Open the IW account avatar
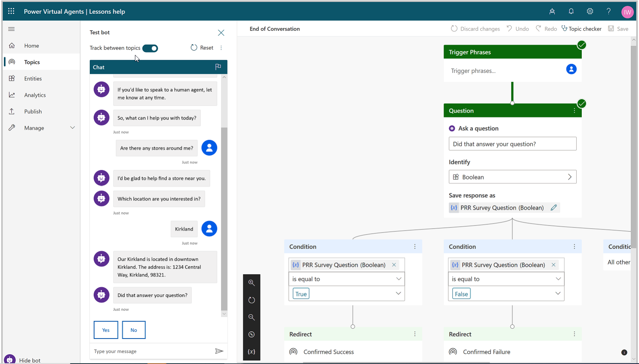The width and height of the screenshot is (639, 364). [628, 12]
